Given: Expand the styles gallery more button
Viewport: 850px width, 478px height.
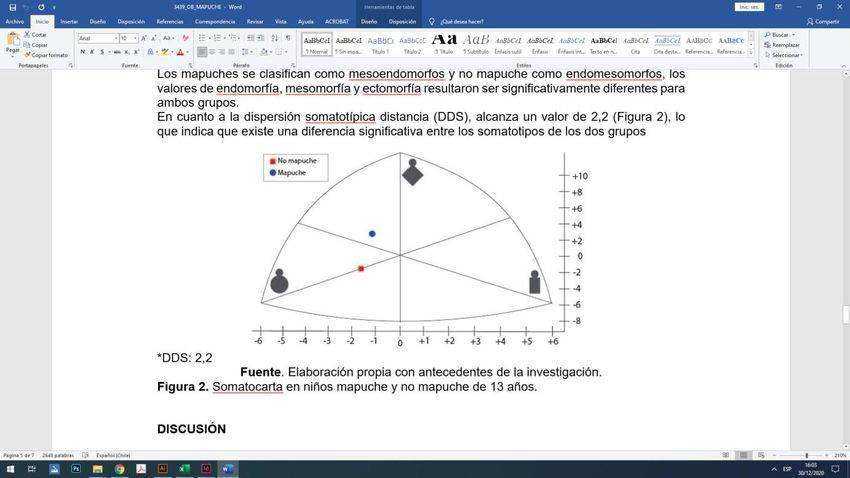Looking at the screenshot, I should tap(751, 53).
